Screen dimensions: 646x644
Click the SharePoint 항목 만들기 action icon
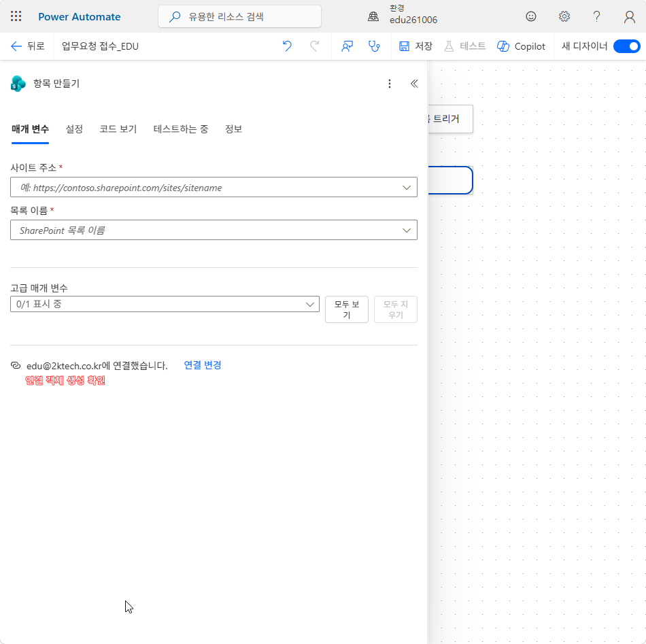point(18,84)
